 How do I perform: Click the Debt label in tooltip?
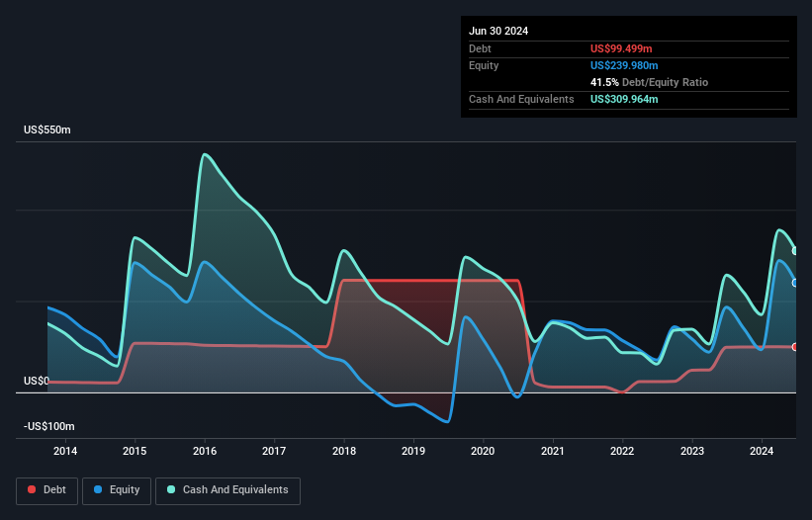pos(480,48)
